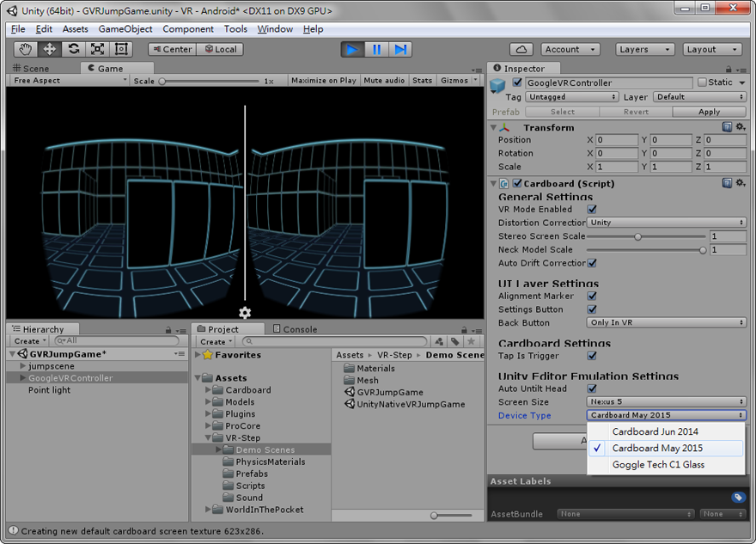
Task: Open the Window menu
Action: (x=275, y=29)
